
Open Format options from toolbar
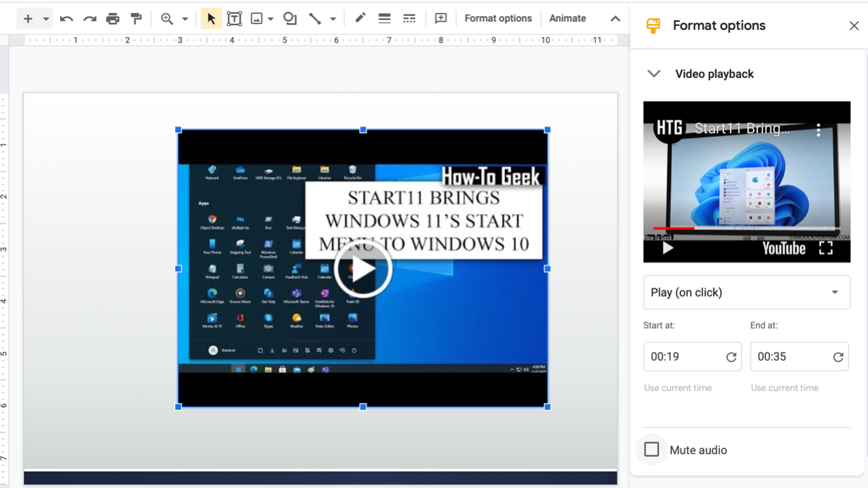tap(498, 18)
